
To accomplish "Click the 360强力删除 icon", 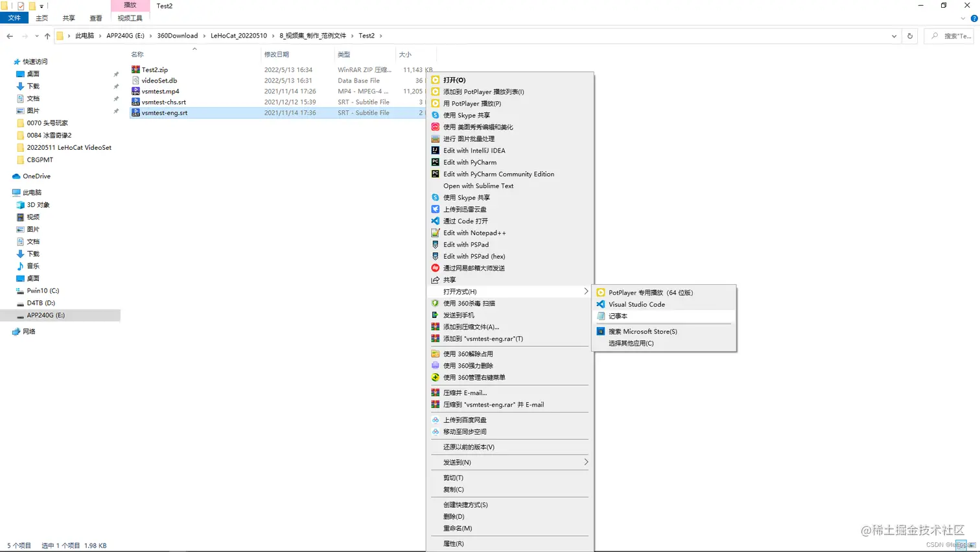I will (436, 365).
